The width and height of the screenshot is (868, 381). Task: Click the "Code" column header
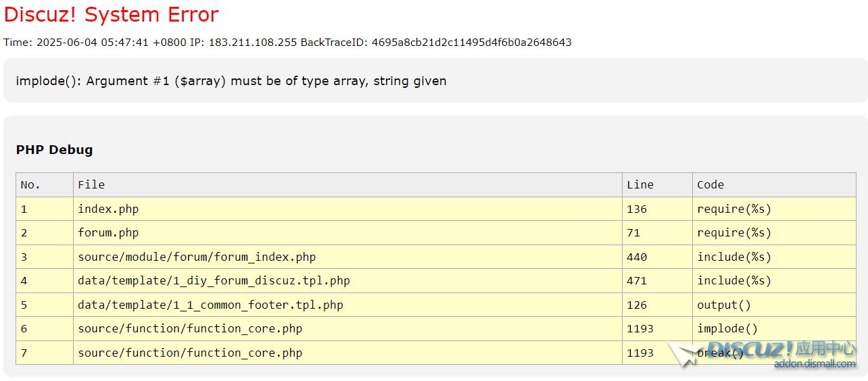[710, 184]
